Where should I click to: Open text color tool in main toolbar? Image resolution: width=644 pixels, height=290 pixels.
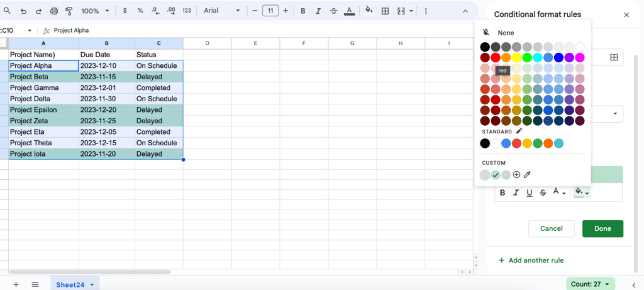coord(350,11)
